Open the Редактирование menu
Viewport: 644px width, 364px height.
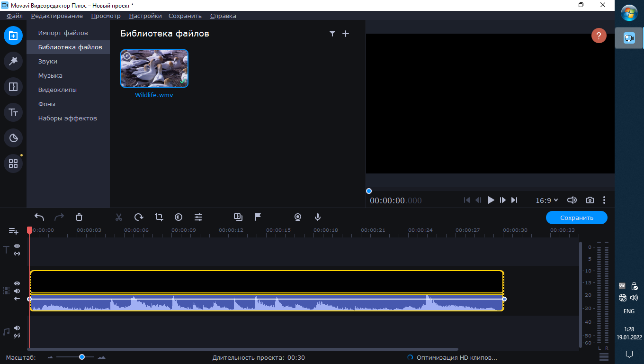pyautogui.click(x=57, y=16)
